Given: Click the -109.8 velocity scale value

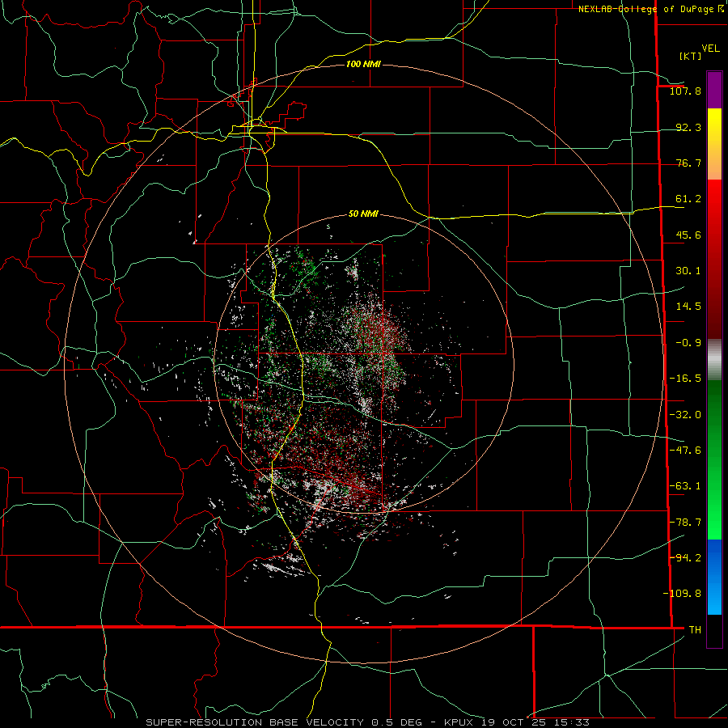Looking at the screenshot, I should click(x=682, y=594).
